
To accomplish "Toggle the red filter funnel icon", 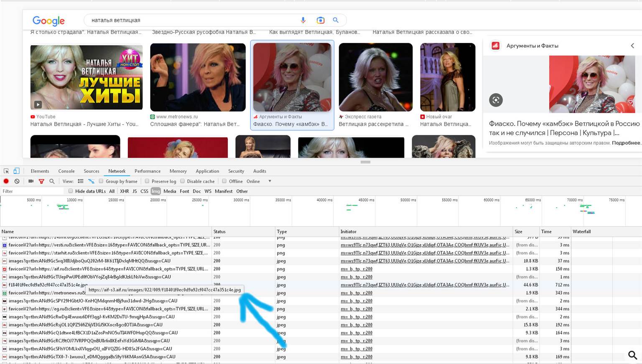I will point(41,181).
